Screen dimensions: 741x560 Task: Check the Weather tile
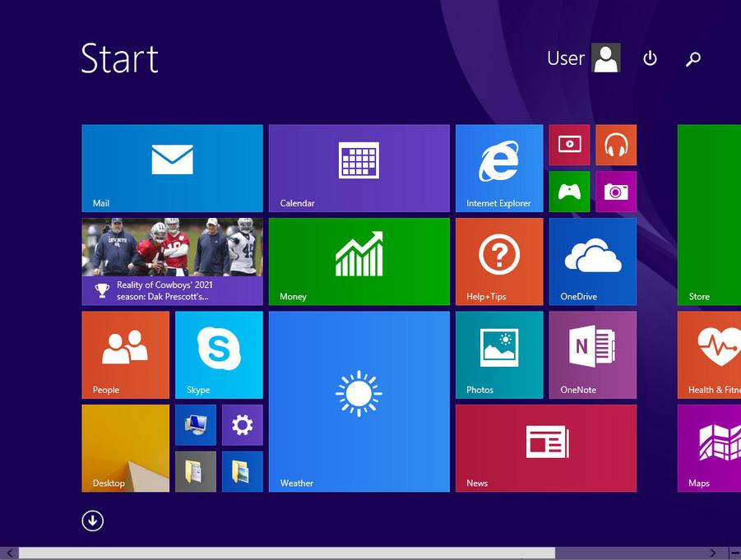(x=359, y=401)
